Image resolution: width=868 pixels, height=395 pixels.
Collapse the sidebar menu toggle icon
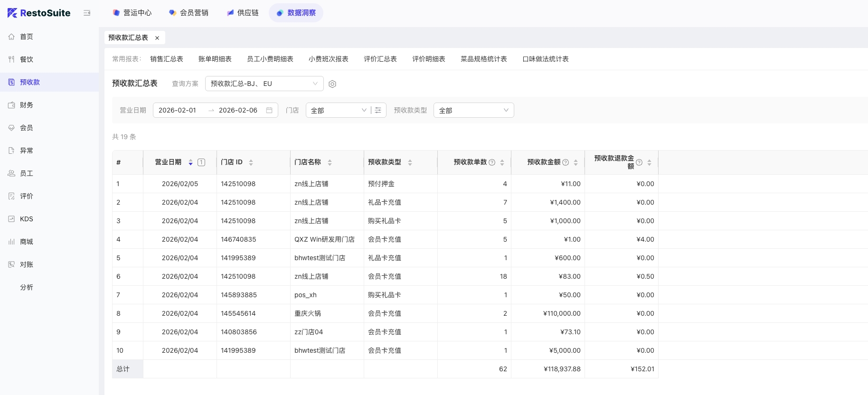pos(87,13)
